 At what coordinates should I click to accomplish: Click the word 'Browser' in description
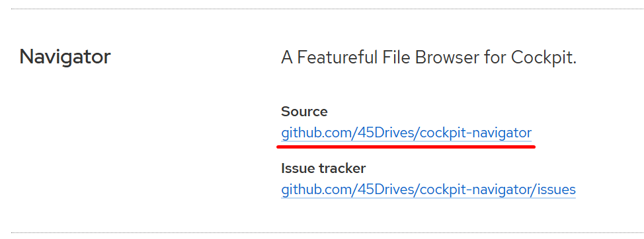click(x=447, y=58)
